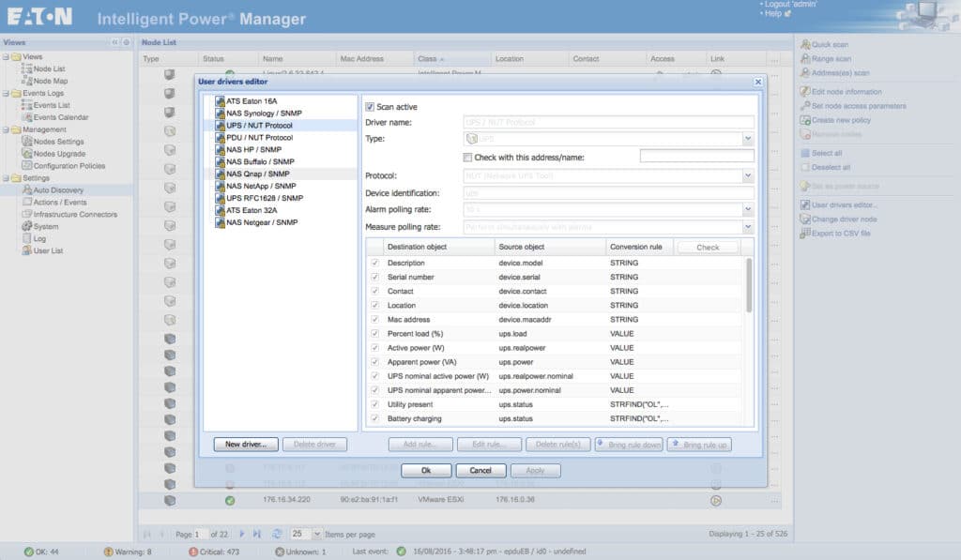Viewport: 961px width, 560px height.
Task: Click the System gear icon in Settings
Action: pyautogui.click(x=27, y=226)
